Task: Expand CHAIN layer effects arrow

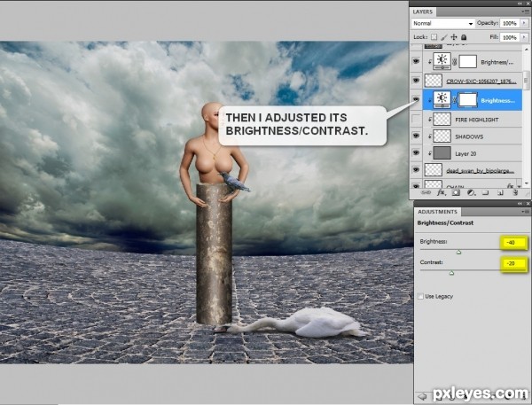Action: coord(519,187)
